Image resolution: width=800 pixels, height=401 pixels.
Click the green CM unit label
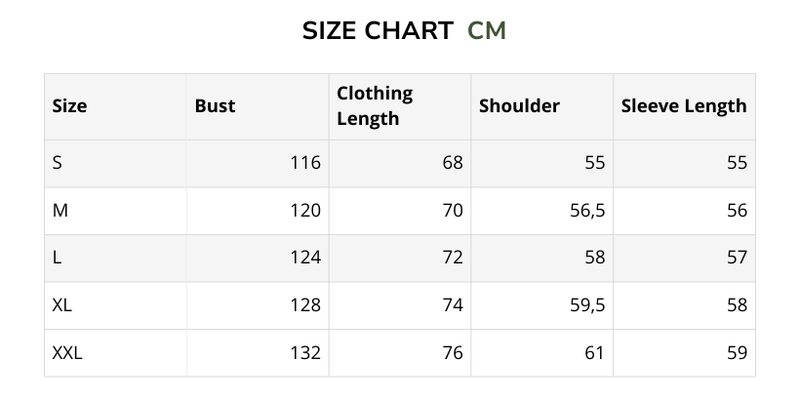point(487,31)
